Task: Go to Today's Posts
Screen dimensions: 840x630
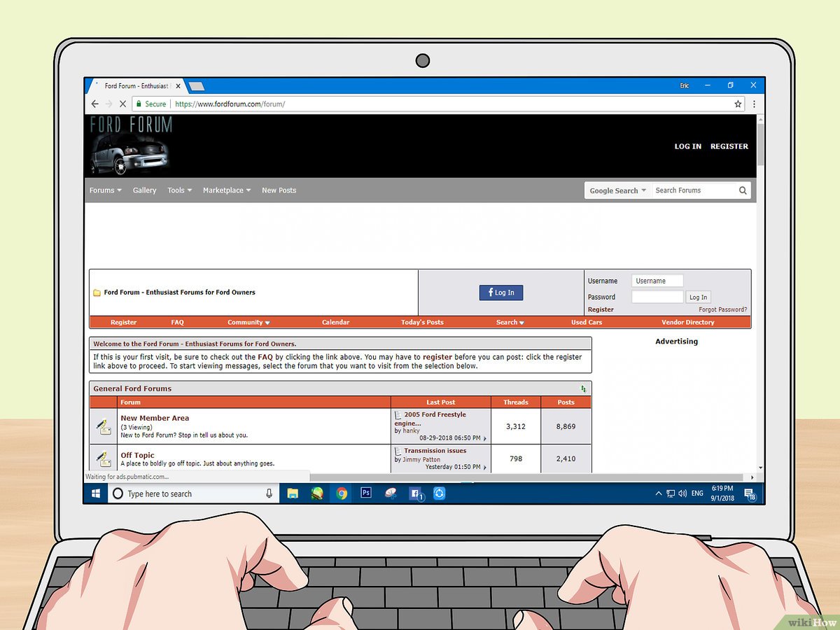Action: click(x=422, y=323)
